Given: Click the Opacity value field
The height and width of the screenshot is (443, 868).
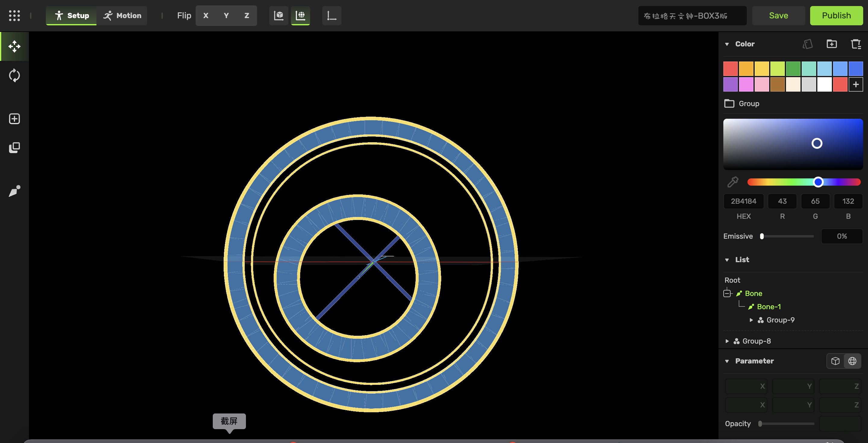Looking at the screenshot, I should (x=840, y=424).
